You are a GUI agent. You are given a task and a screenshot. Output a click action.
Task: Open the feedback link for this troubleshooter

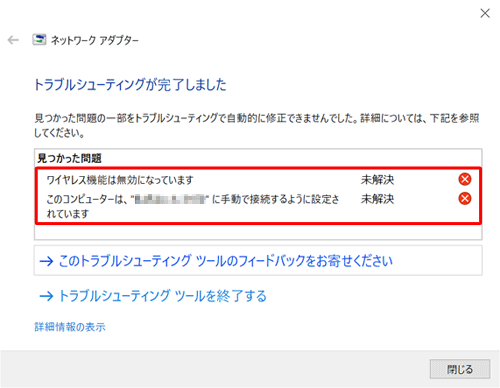[x=258, y=261]
